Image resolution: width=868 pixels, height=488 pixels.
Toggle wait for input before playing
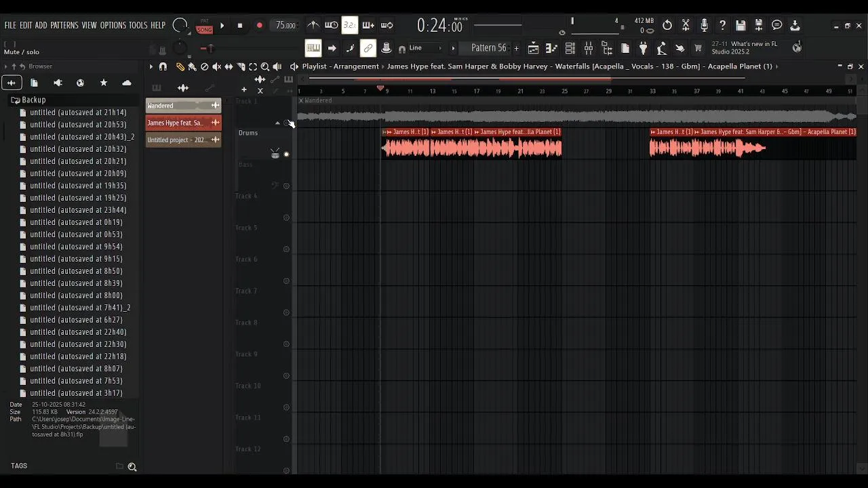click(x=332, y=25)
